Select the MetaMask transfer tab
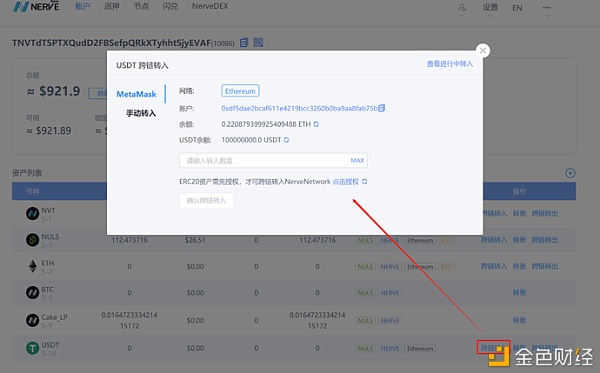This screenshot has width=600, height=373. click(x=136, y=94)
